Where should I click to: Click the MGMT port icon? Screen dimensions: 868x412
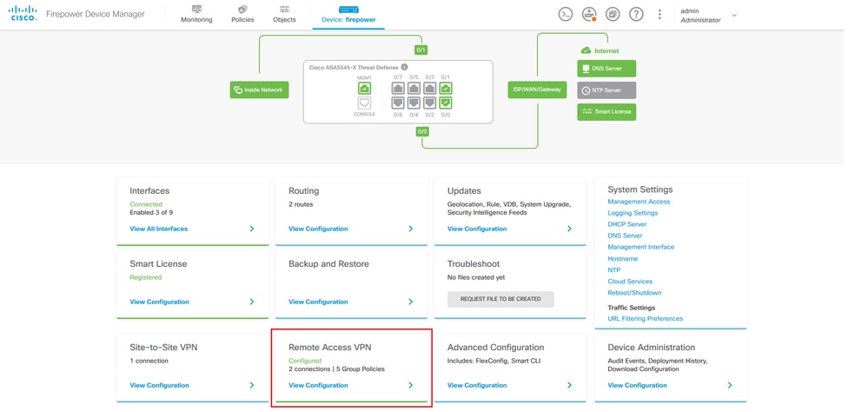(x=364, y=88)
